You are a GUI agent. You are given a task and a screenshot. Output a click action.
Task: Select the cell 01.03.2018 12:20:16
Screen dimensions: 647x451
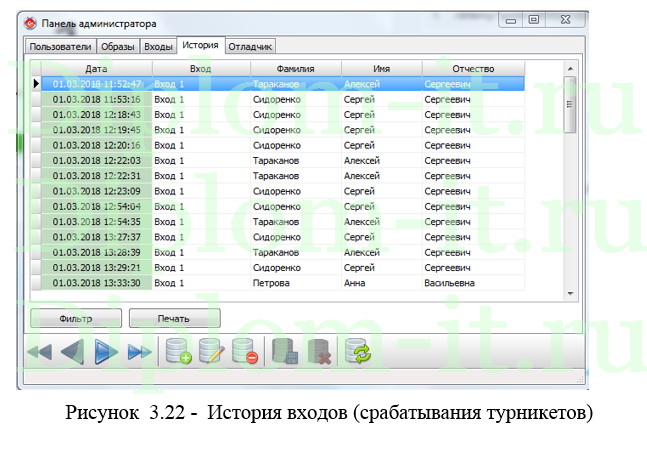[x=97, y=145]
